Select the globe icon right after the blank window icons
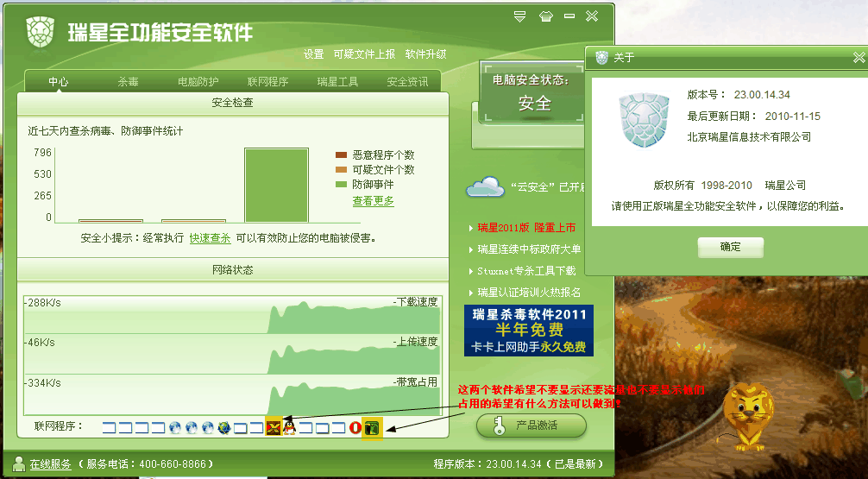Viewport: 868px width, 479px height. pos(175,427)
